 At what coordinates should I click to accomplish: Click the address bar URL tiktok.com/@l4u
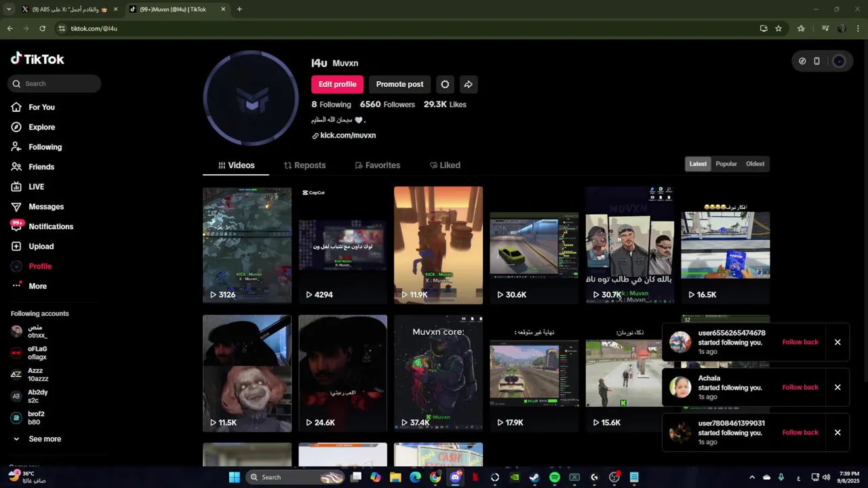(94, 28)
